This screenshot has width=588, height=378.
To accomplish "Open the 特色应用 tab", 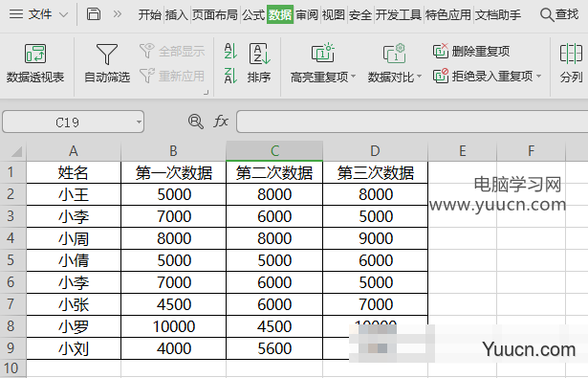I will (x=448, y=15).
